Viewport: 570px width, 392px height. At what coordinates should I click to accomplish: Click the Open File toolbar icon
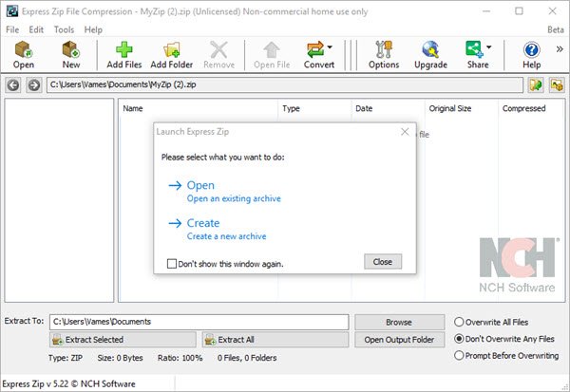(x=272, y=49)
